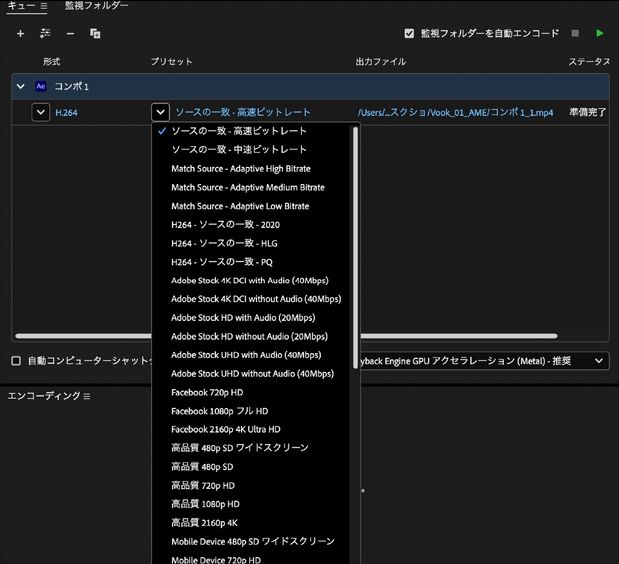The image size is (619, 564).
Task: Click the Add Source plus icon
Action: click(x=20, y=34)
